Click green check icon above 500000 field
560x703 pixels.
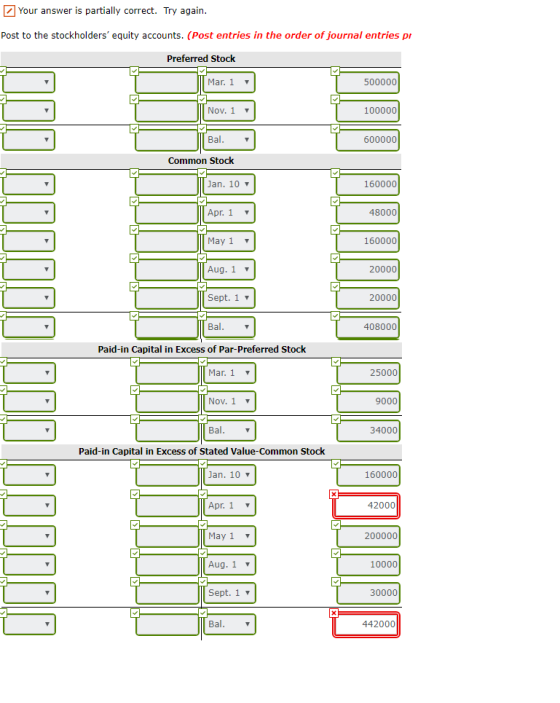335,71
